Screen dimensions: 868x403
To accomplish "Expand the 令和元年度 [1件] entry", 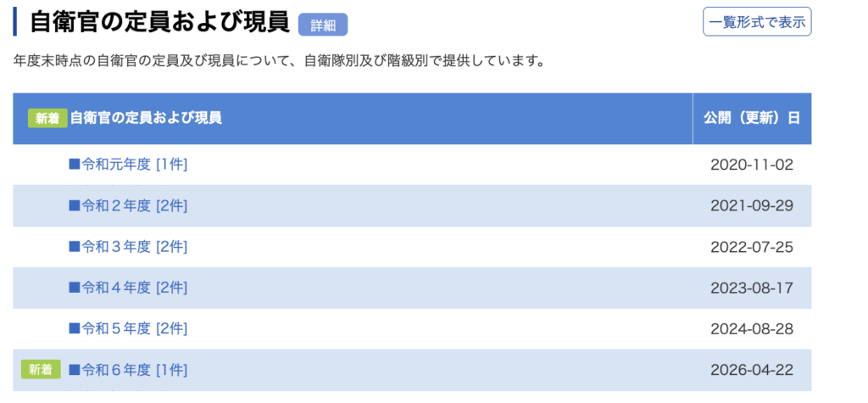I will point(134,165).
